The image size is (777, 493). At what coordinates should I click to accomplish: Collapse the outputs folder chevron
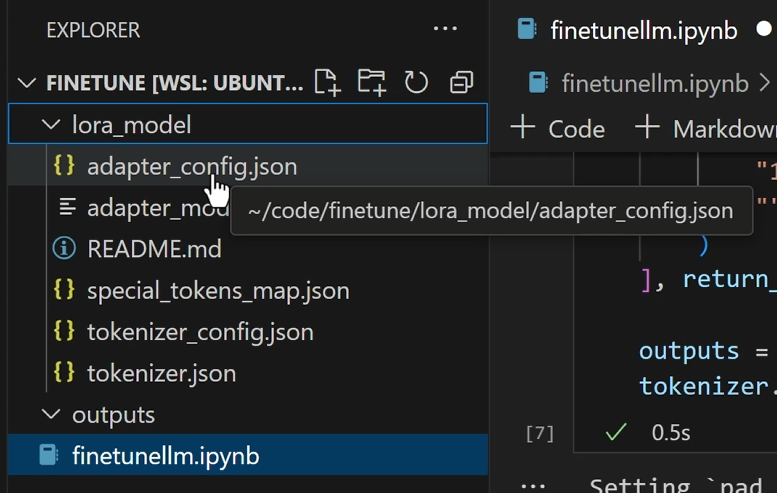(x=50, y=414)
